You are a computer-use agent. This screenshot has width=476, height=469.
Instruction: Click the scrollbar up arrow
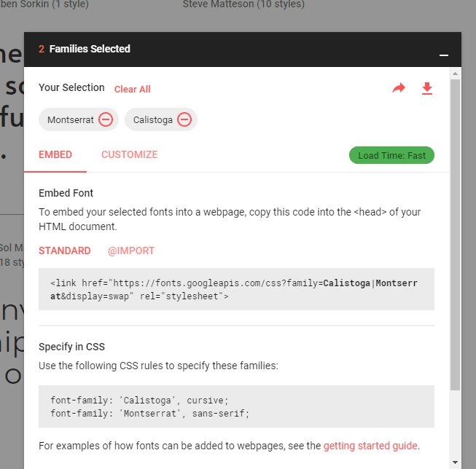point(455,74)
